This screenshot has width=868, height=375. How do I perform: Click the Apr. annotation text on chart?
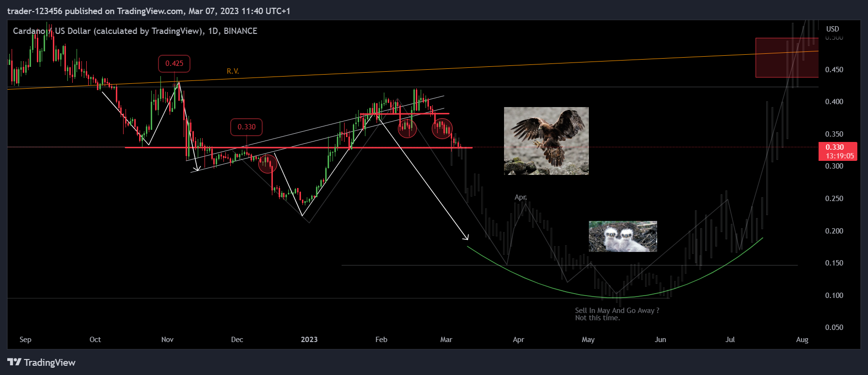[521, 197]
